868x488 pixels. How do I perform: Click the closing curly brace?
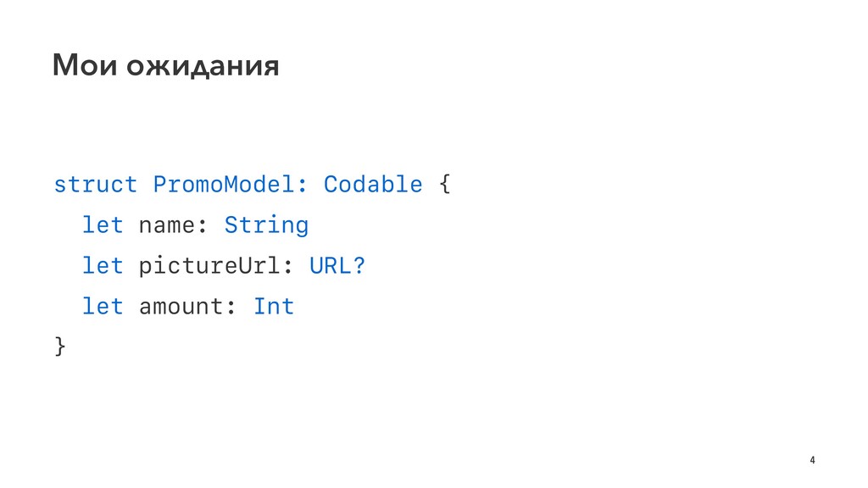click(60, 347)
